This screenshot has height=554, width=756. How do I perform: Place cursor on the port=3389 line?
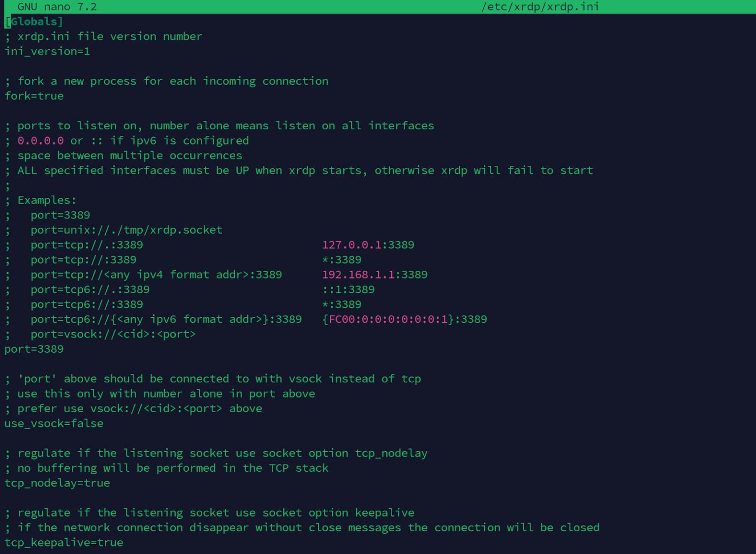pyautogui.click(x=33, y=349)
